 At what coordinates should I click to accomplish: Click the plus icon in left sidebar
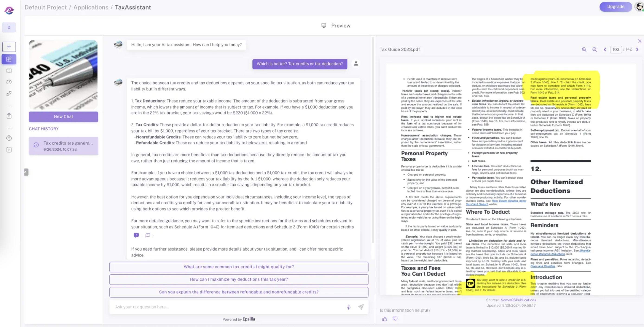pos(9,47)
